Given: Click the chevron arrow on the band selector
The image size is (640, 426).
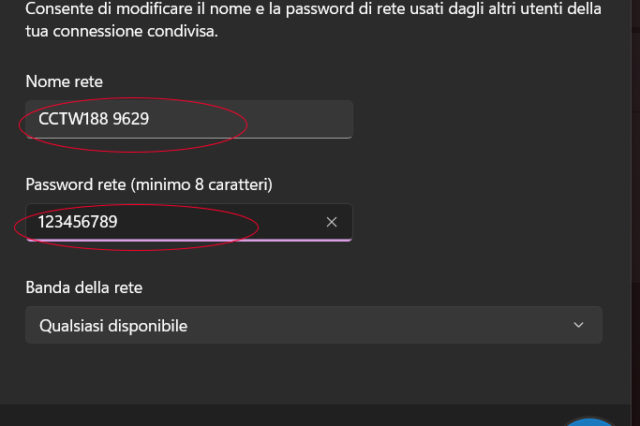Looking at the screenshot, I should coord(578,325).
